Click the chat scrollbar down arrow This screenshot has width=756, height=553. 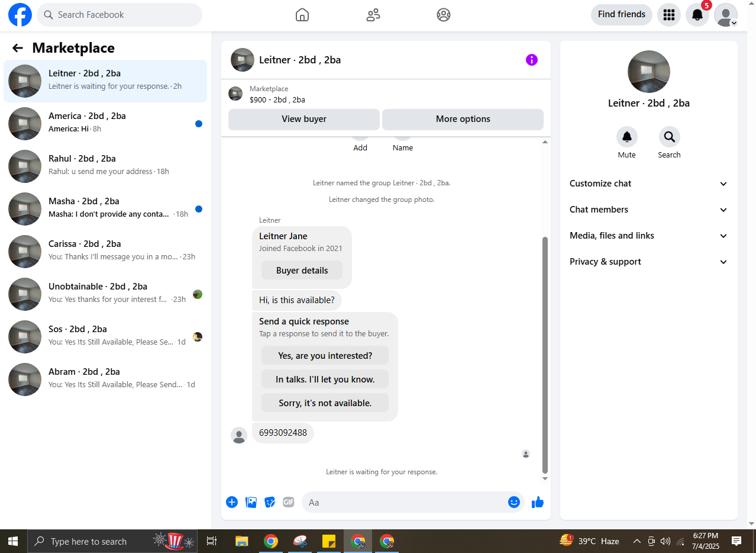[x=545, y=478]
